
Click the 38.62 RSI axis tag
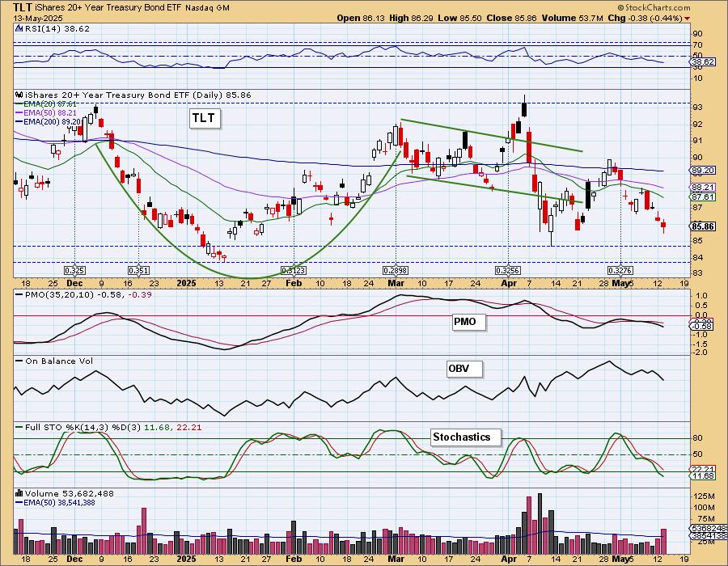point(702,61)
